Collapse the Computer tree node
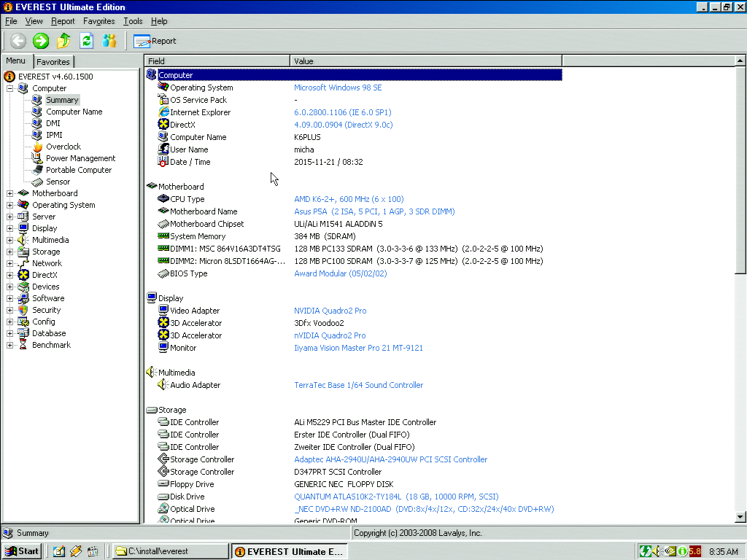 (9, 88)
